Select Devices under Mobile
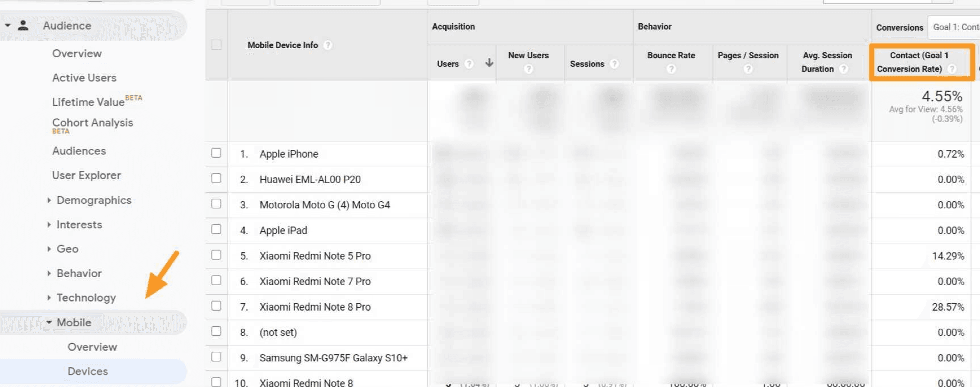The image size is (980, 387). [x=88, y=371]
